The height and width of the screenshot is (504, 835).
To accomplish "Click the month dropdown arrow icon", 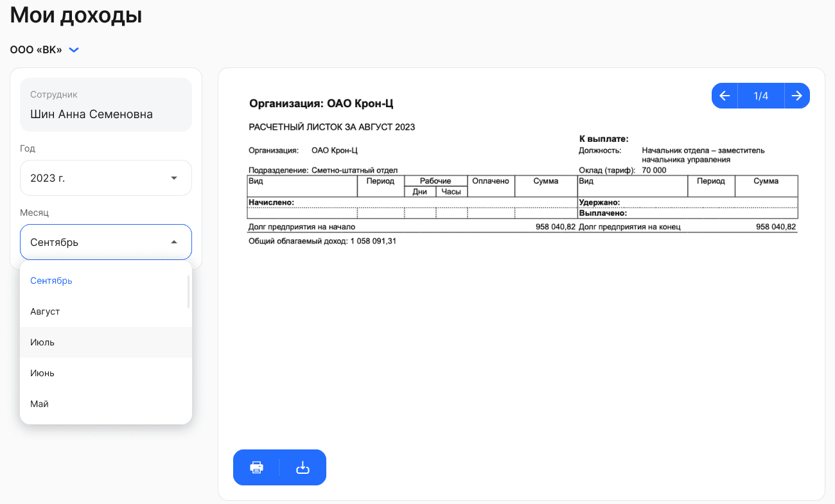I will (x=173, y=242).
